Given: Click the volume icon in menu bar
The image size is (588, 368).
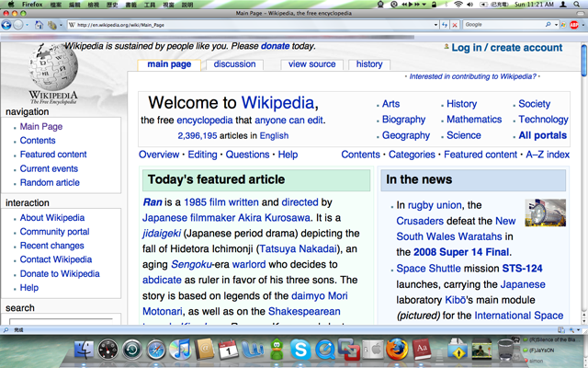Looking at the screenshot, I should 469,4.
